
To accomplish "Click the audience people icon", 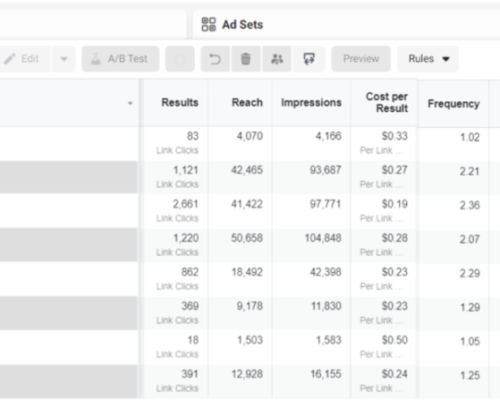I will (277, 59).
